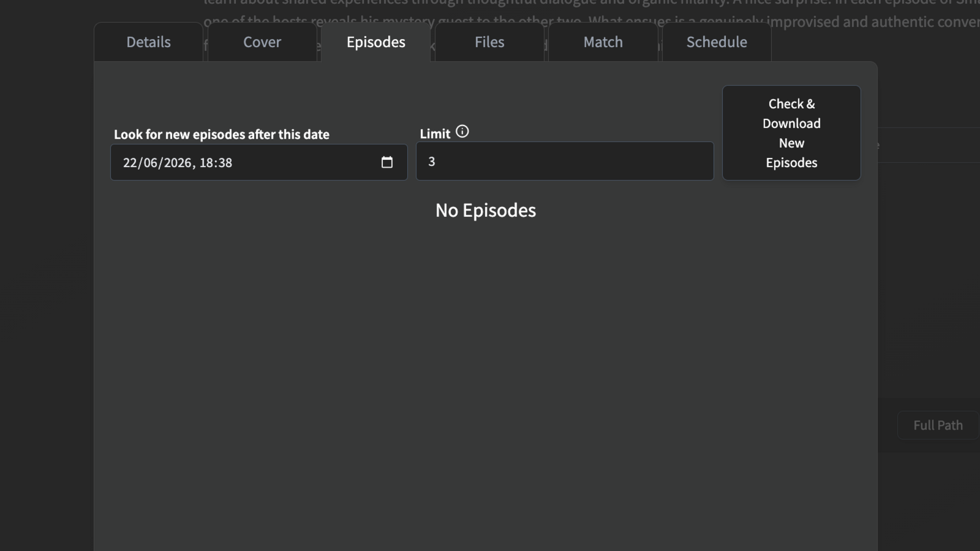Click the Full Path button behind the modal
980x551 pixels.
(x=938, y=425)
